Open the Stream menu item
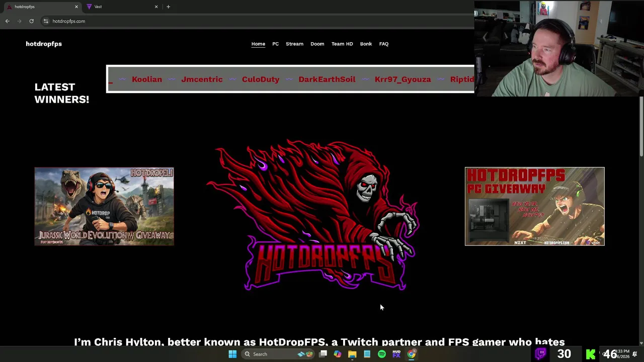 click(x=294, y=44)
